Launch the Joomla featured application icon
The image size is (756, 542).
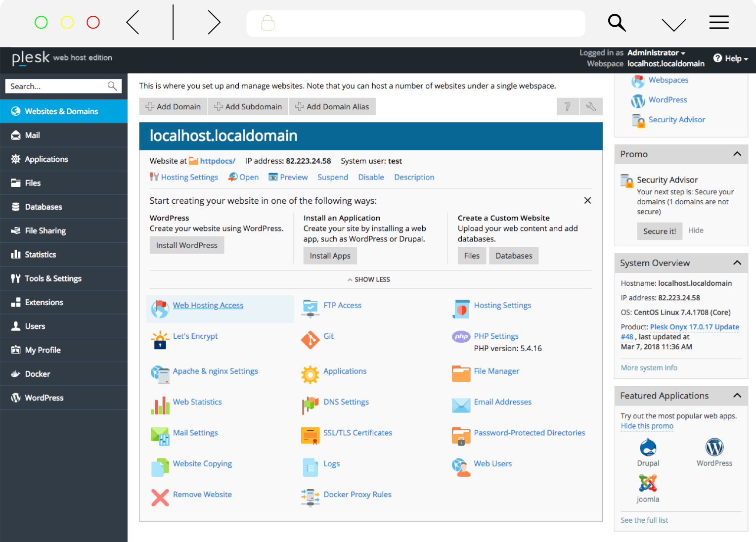(x=648, y=483)
